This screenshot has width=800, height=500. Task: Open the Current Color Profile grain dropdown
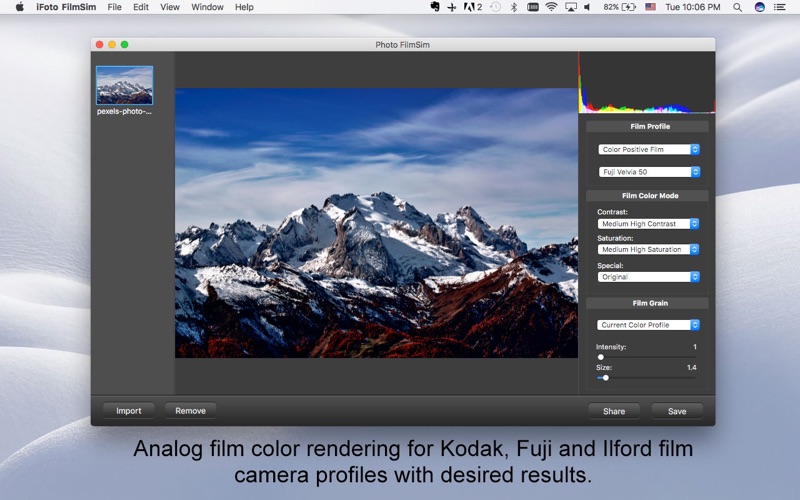[648, 325]
